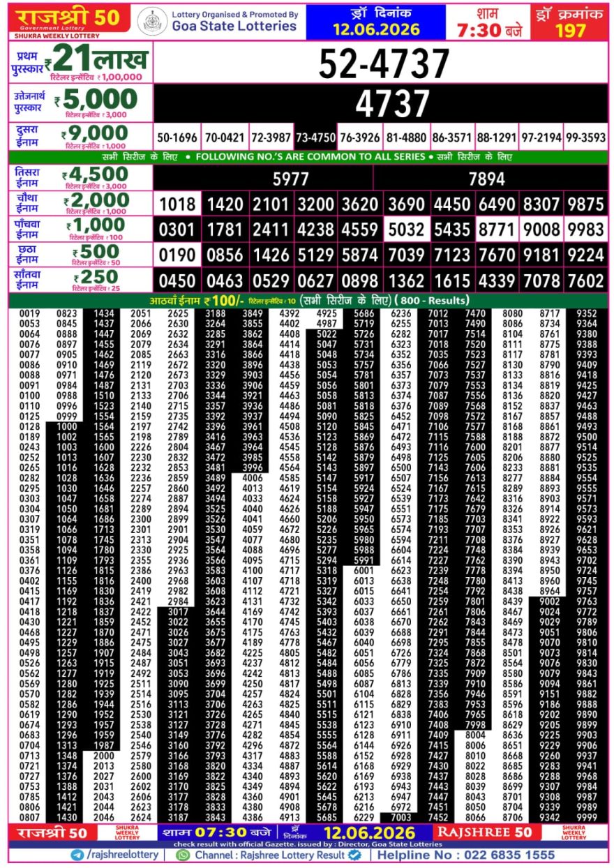Image resolution: width=614 pixels, height=868 pixels.
Task: Select sixth prize number 9224
Action: pos(585,255)
